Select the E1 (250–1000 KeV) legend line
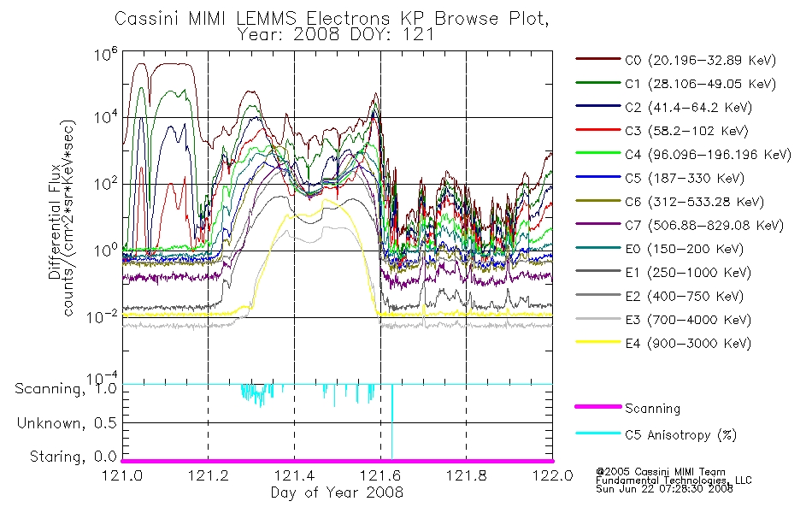812x513 pixels. tap(597, 271)
